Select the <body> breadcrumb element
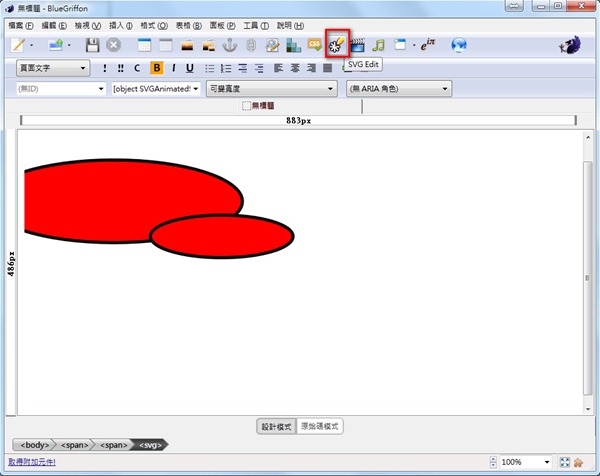600x476 pixels. tap(34, 445)
